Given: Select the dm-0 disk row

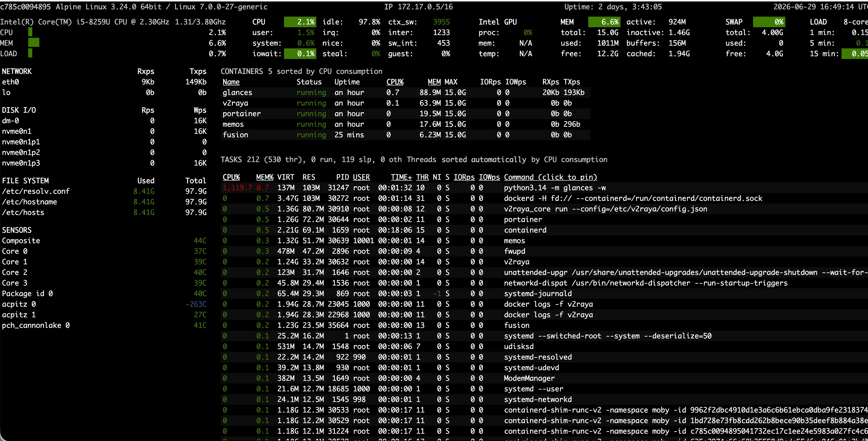Looking at the screenshot, I should click(x=104, y=121).
